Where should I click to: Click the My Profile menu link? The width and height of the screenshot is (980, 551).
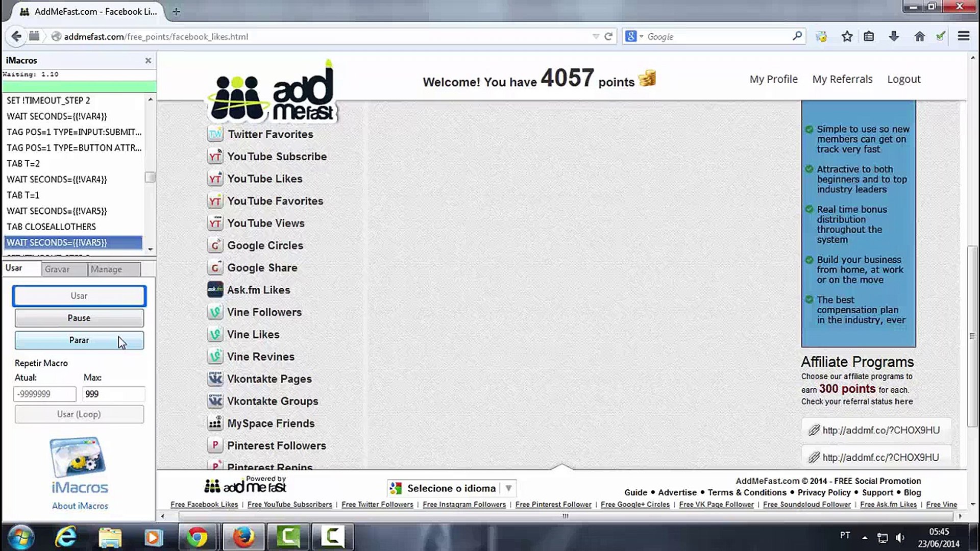pos(773,79)
